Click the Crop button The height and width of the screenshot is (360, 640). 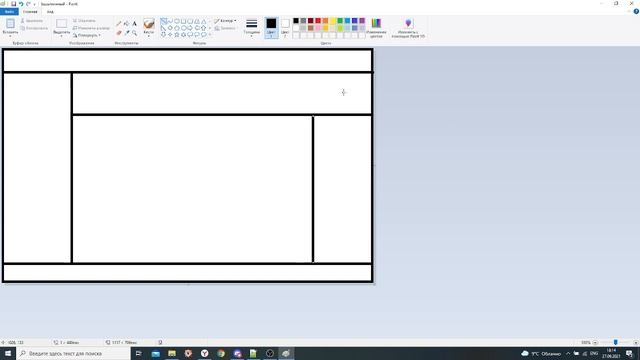(x=84, y=20)
